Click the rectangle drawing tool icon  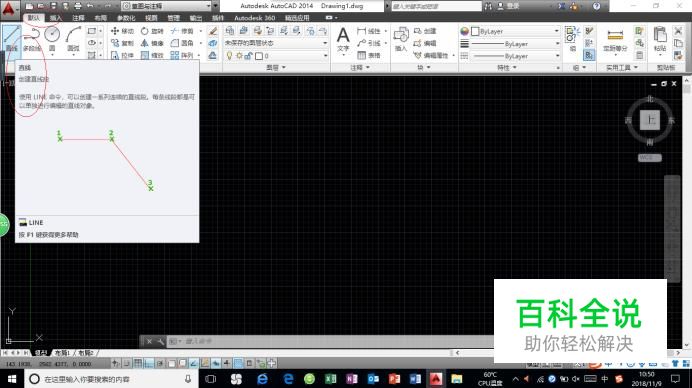pos(91,31)
